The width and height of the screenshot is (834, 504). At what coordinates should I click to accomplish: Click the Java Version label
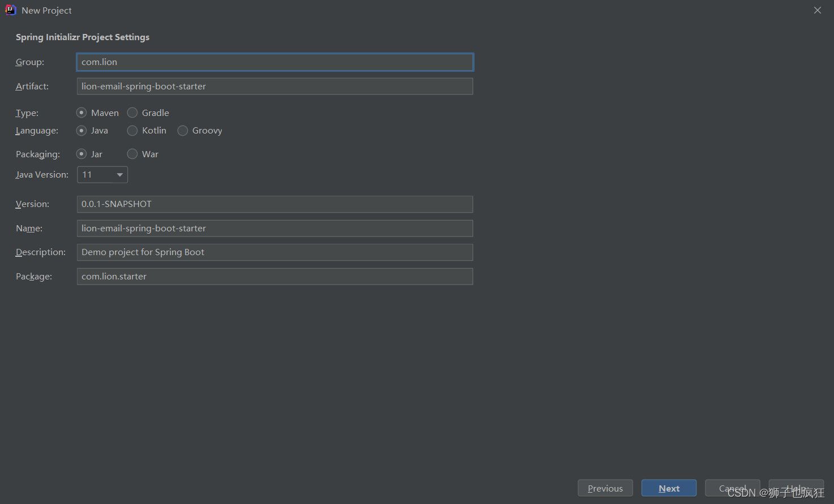[x=42, y=175]
